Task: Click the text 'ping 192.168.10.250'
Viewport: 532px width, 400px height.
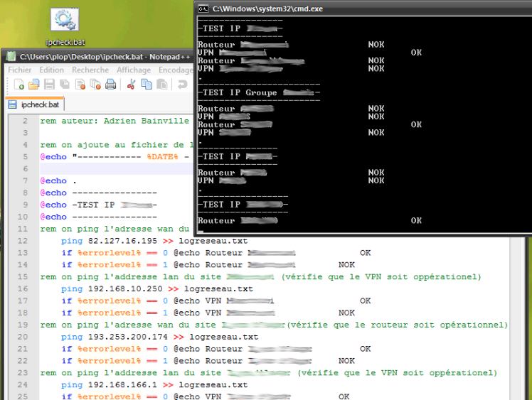Action: (x=112, y=289)
